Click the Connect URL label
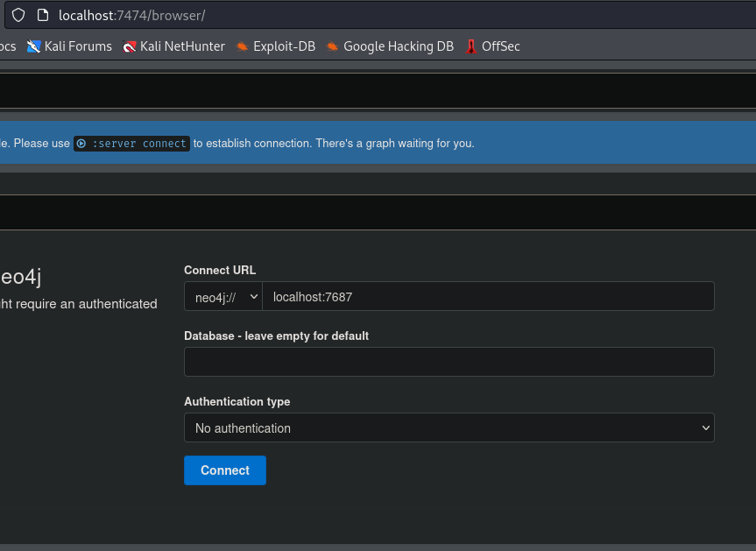 point(220,271)
